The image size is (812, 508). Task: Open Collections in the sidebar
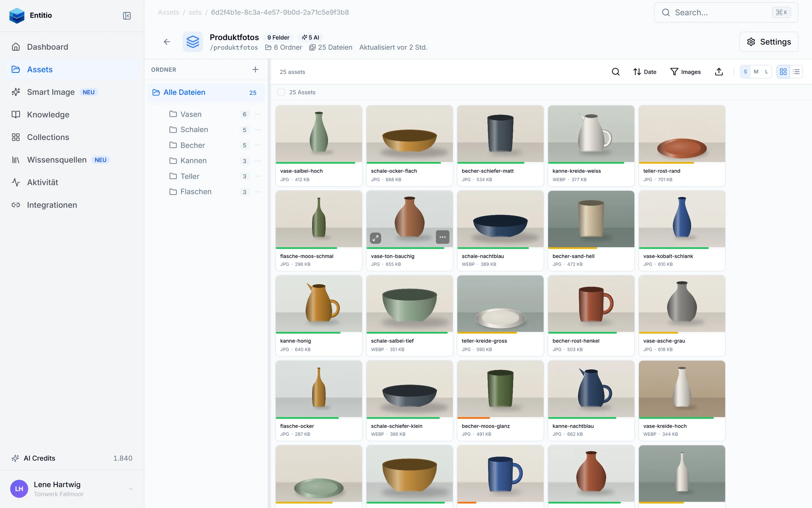(x=72, y=137)
